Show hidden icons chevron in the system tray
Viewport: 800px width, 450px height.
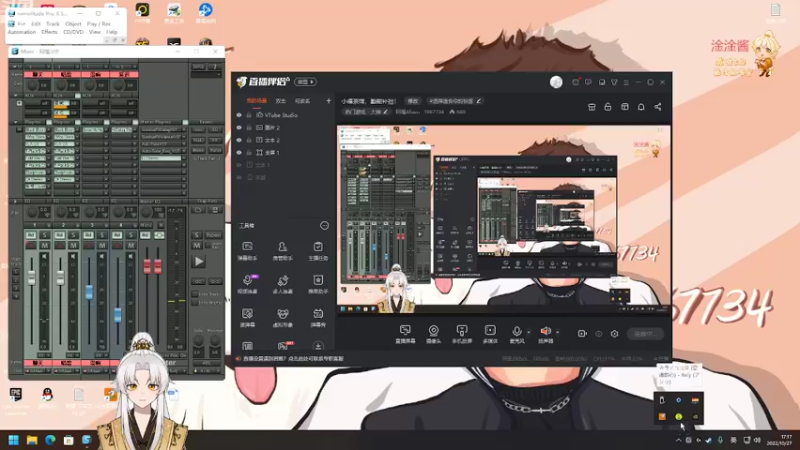pyautogui.click(x=679, y=440)
